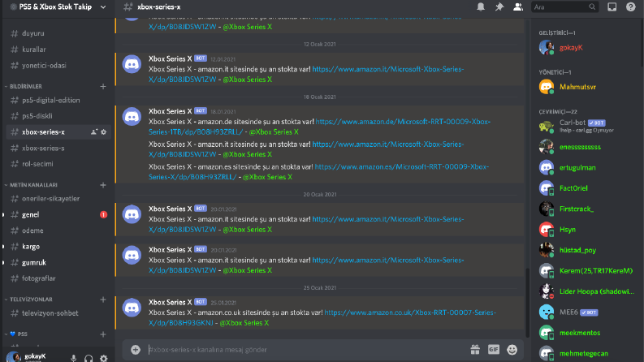The image size is (644, 362).
Task: Click gokayK avatar in user panel
Action: point(14,357)
